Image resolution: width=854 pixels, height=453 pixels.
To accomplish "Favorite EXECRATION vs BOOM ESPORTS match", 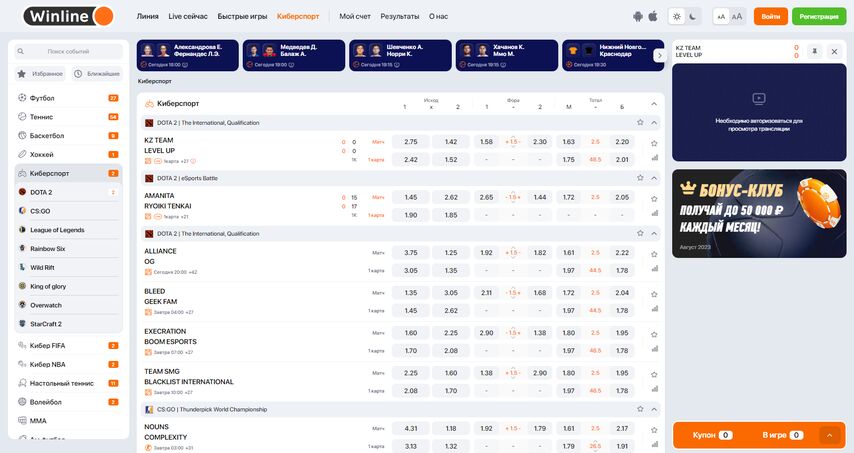I will 654,334.
